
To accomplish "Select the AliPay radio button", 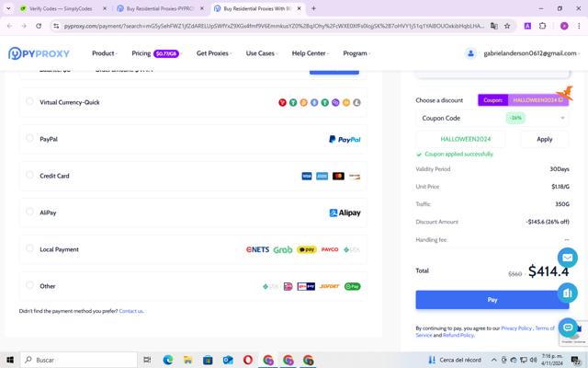I will pos(29,212).
